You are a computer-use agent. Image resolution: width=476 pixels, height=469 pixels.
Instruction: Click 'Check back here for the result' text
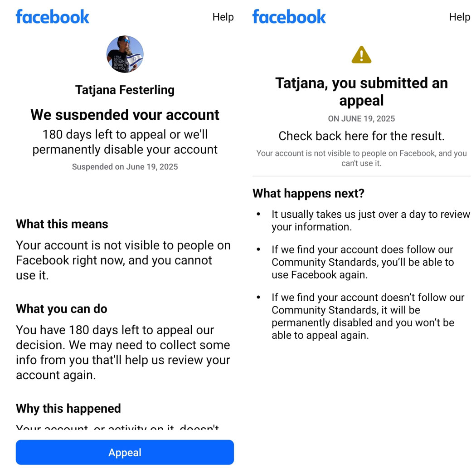coord(361,136)
